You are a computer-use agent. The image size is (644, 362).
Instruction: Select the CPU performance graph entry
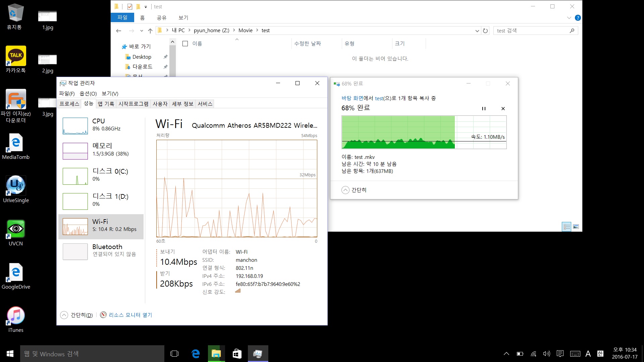point(101,126)
